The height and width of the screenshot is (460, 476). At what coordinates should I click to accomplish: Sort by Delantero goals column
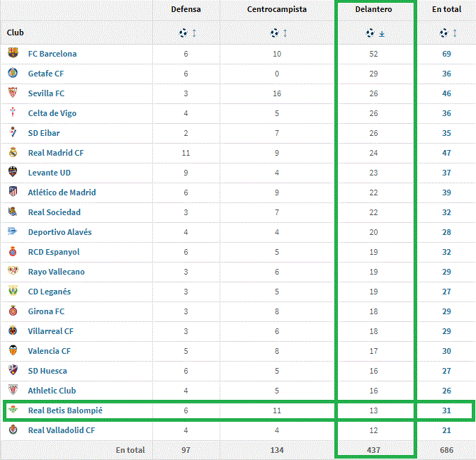point(375,33)
